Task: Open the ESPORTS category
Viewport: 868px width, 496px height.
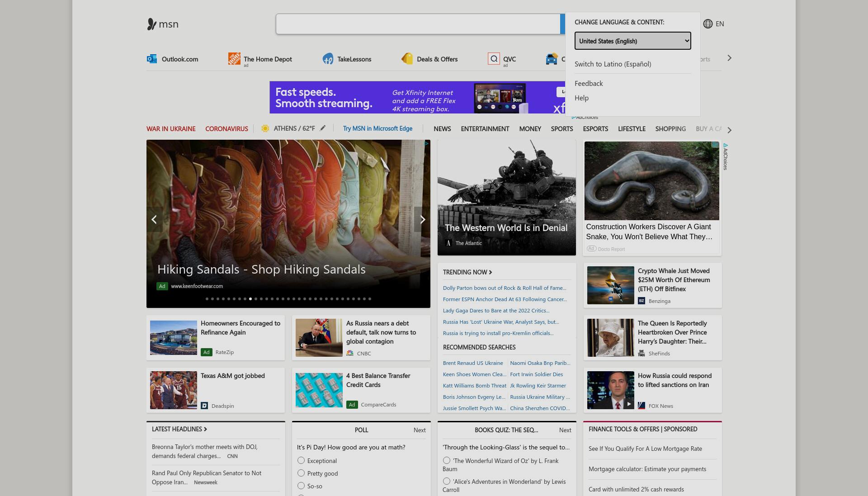Action: pyautogui.click(x=595, y=129)
